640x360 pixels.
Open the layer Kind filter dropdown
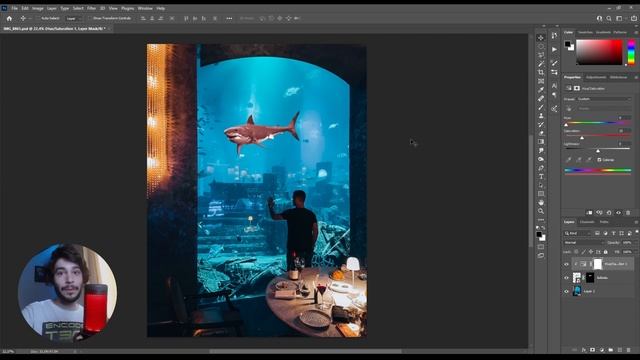[x=577, y=233]
